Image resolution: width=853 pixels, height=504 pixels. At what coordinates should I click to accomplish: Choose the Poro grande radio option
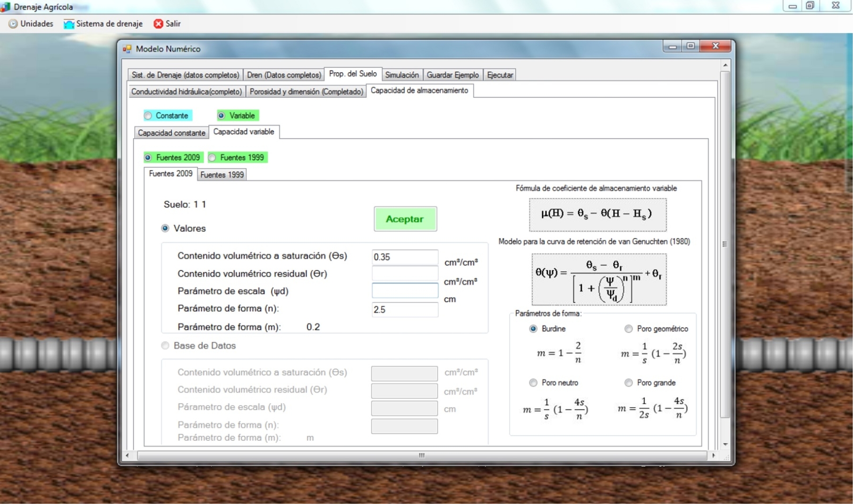click(x=628, y=383)
